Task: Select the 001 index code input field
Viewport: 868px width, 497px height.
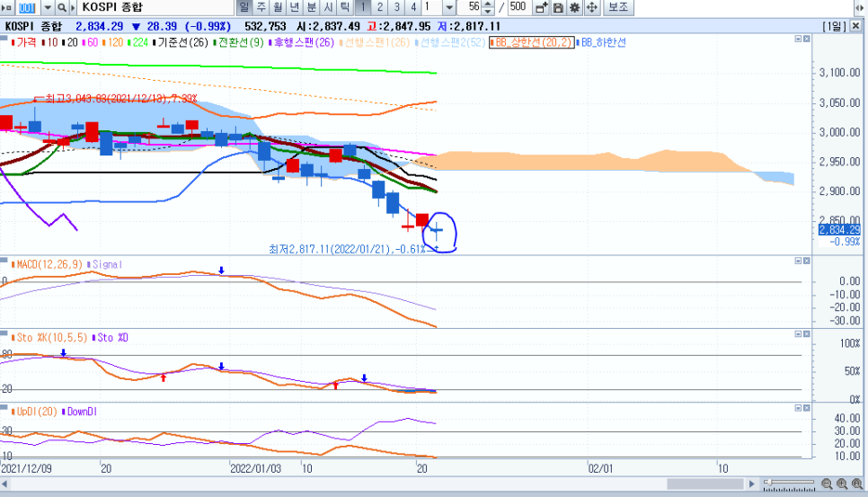Action: coord(28,8)
